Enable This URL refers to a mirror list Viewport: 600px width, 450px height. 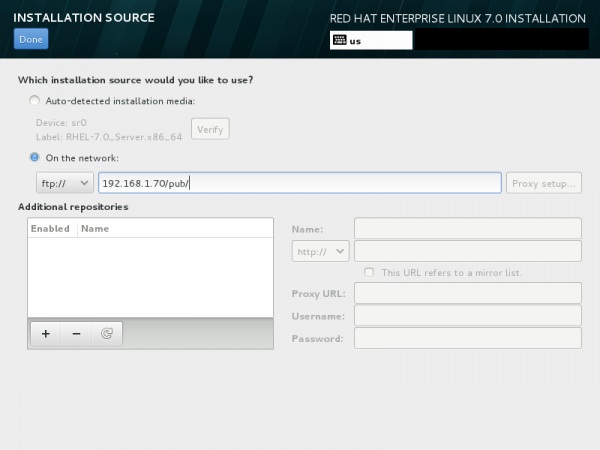click(x=370, y=272)
